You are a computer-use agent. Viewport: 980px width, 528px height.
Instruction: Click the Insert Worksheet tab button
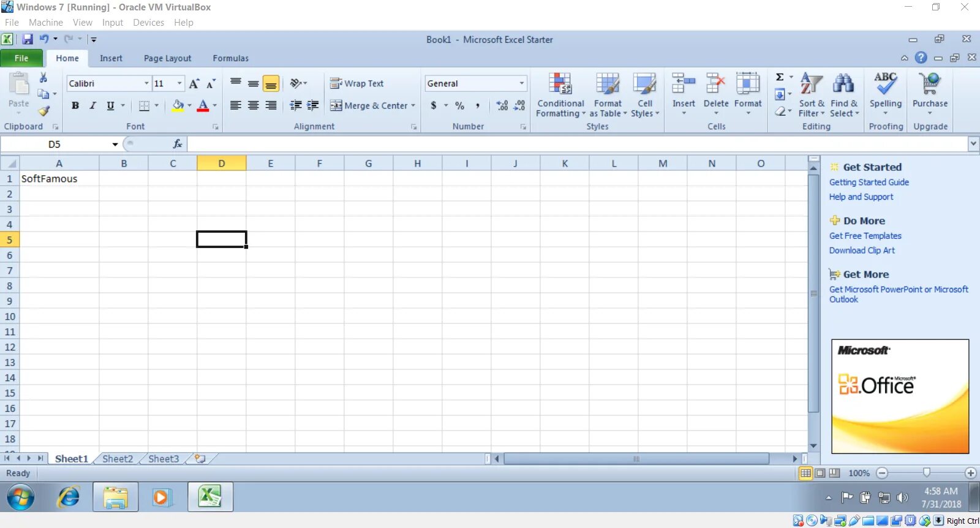click(200, 459)
